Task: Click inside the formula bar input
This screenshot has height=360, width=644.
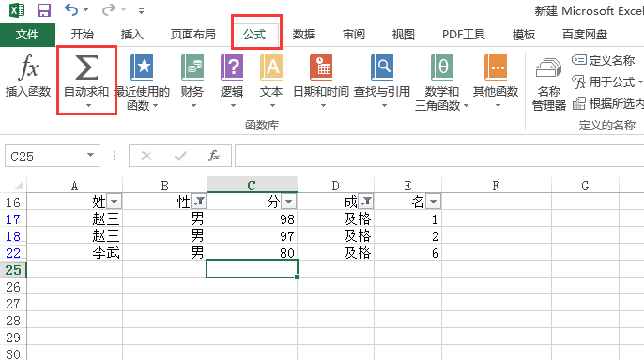Action: (x=439, y=156)
